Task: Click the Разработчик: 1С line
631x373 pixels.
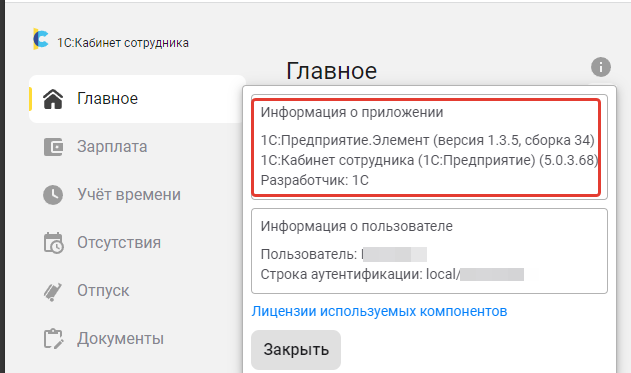Action: pyautogui.click(x=315, y=180)
